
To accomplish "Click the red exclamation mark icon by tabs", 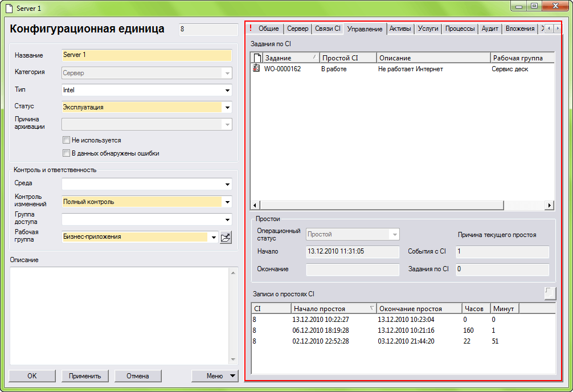I will pyautogui.click(x=251, y=28).
